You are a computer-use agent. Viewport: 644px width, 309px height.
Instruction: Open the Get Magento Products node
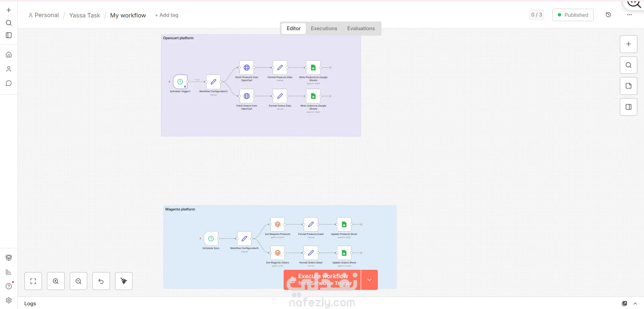click(x=277, y=225)
